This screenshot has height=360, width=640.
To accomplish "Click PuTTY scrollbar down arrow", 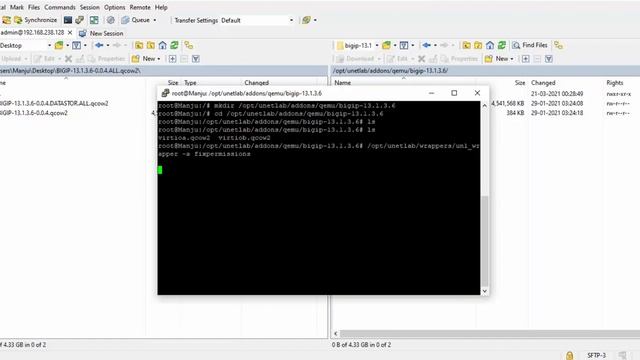I will tap(484, 291).
